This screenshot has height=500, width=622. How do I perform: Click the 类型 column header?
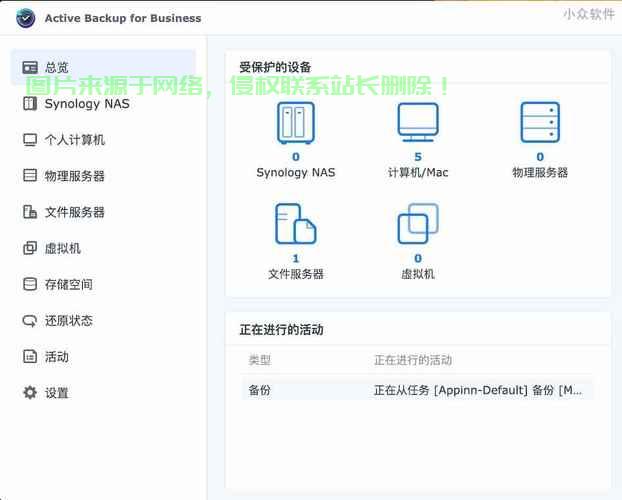pyautogui.click(x=259, y=360)
